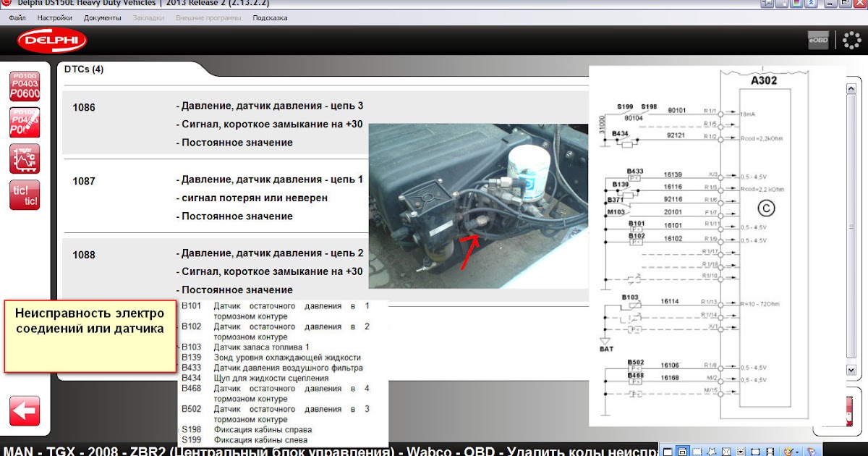Click the paint palette output icon

[788, 452]
